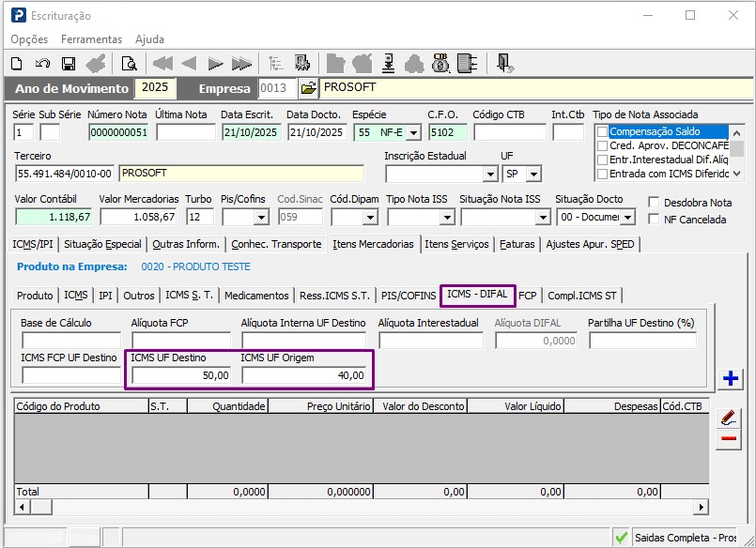
Task: Click the items grid horizontal scrollbar right arrow
Action: [701, 507]
